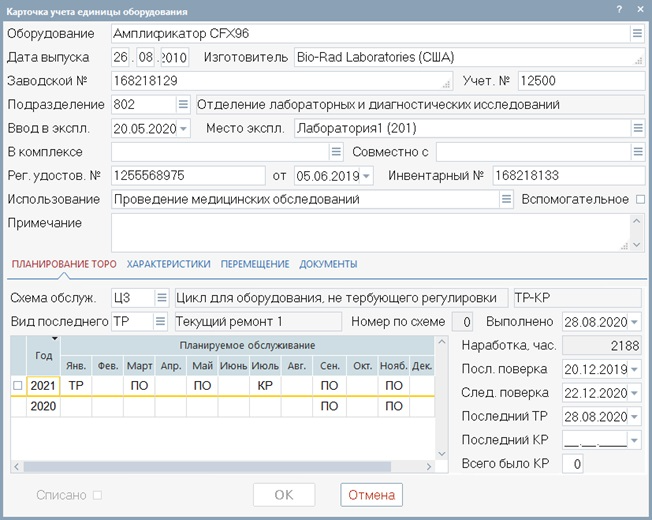Image resolution: width=652 pixels, height=520 pixels.
Task: Click the Заводской № input field
Action: coord(282,80)
